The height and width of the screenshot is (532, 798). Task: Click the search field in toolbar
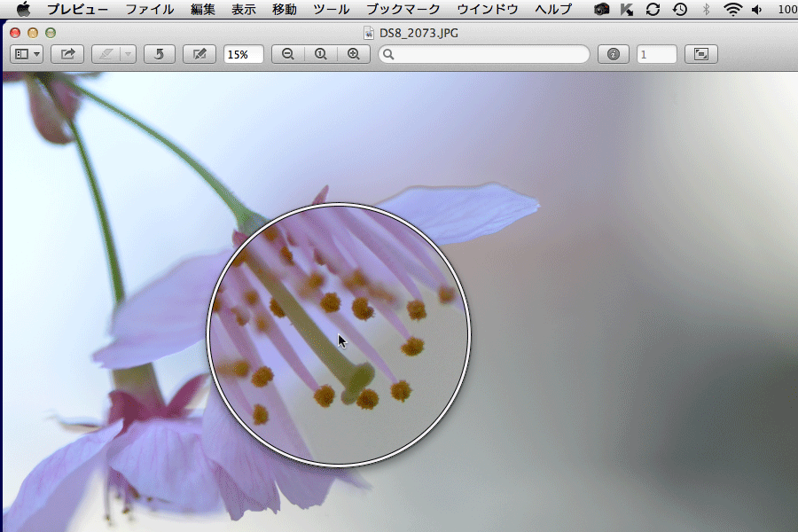(484, 54)
